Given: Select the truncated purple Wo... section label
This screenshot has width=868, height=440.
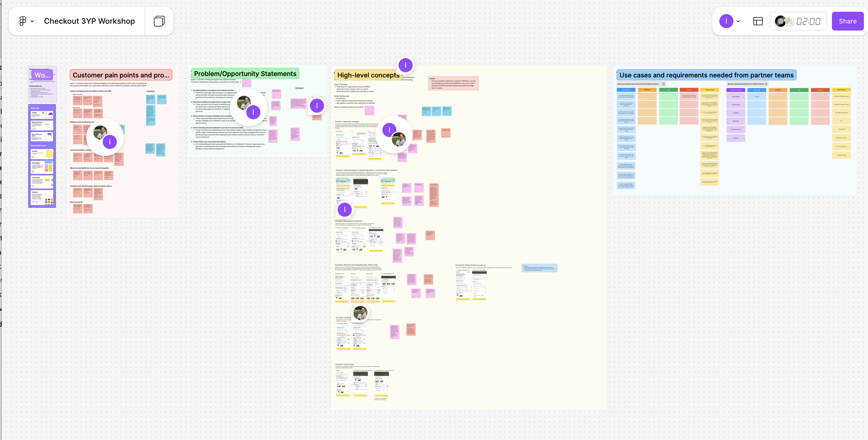Looking at the screenshot, I should coord(42,75).
